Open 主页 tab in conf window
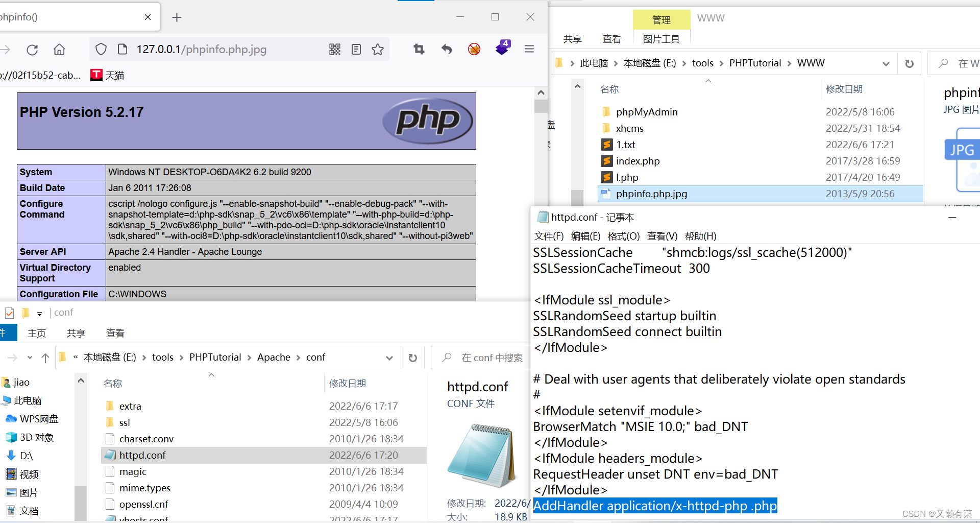 click(x=37, y=333)
